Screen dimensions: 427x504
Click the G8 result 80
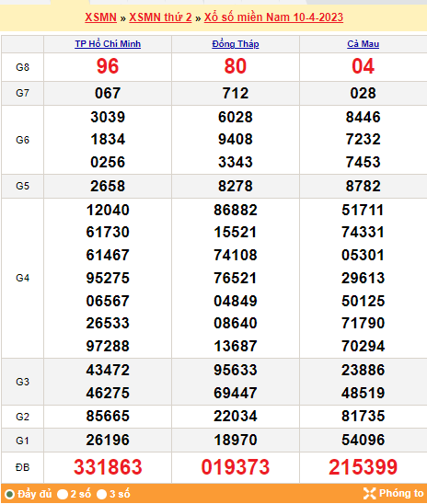pyautogui.click(x=236, y=66)
